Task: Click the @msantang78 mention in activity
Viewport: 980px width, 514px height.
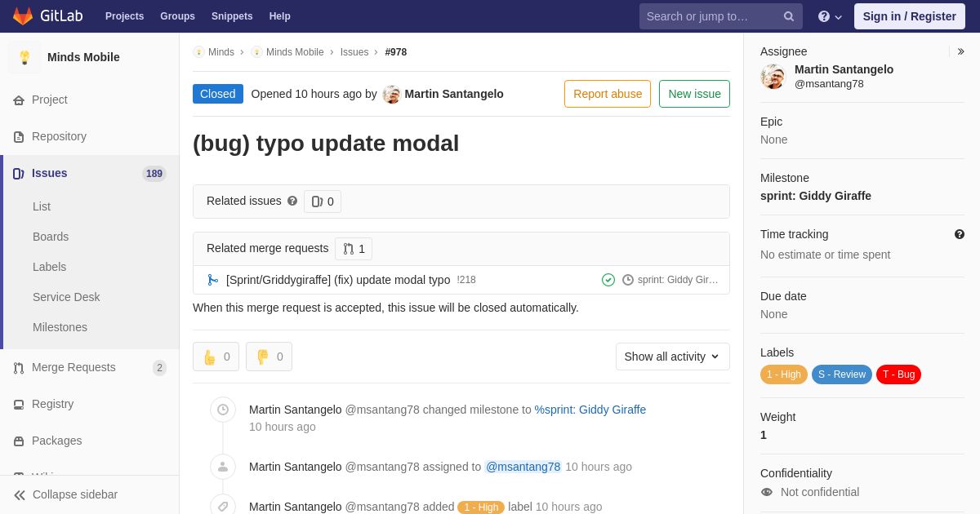Action: [x=523, y=467]
